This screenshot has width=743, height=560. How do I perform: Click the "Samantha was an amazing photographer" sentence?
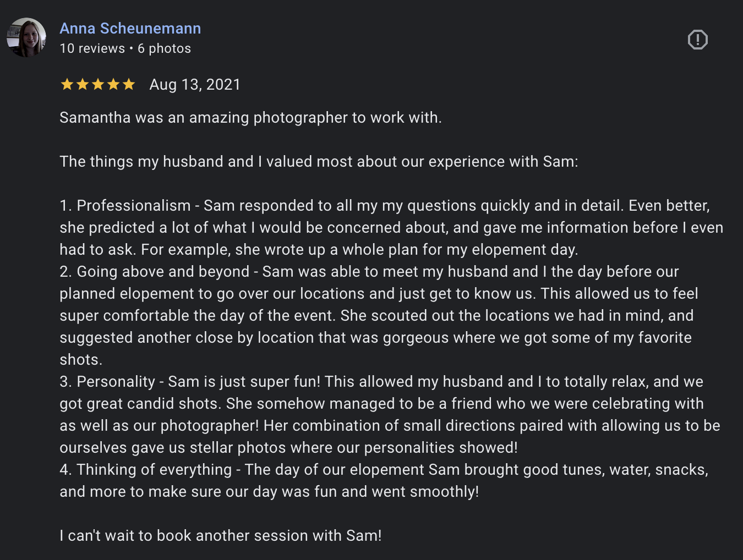click(250, 118)
